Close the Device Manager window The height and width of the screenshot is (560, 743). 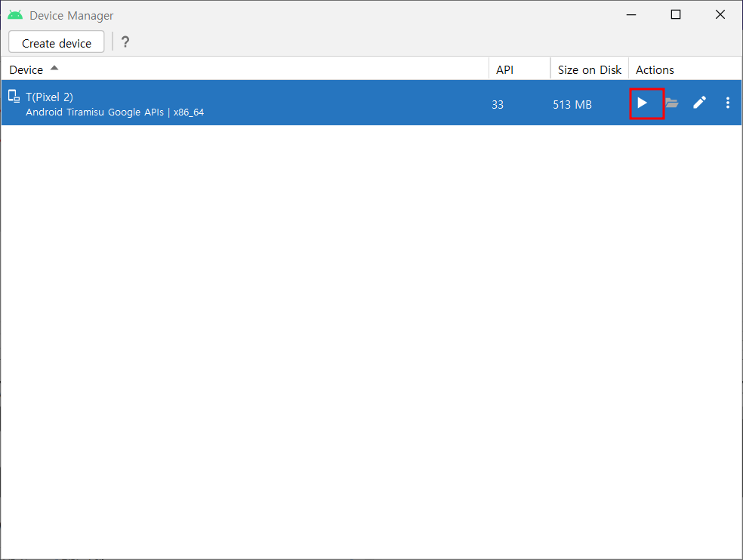click(720, 14)
